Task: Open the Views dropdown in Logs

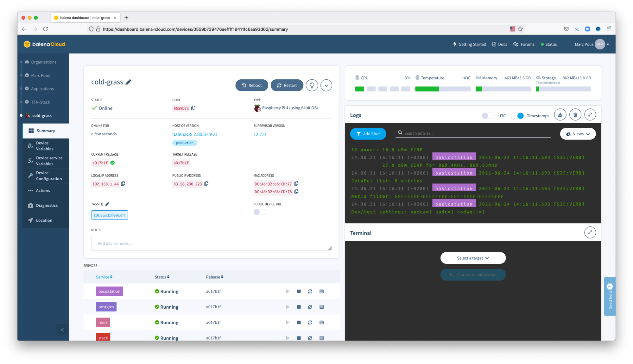Action: tap(578, 134)
